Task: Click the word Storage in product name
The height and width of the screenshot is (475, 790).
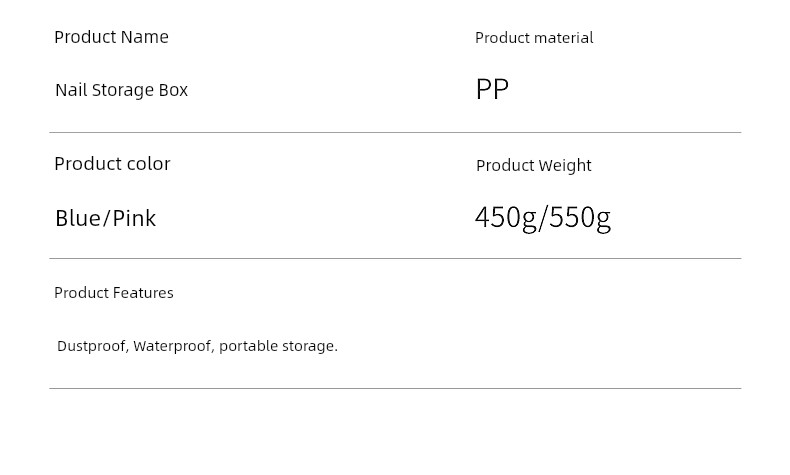Action: click(123, 91)
